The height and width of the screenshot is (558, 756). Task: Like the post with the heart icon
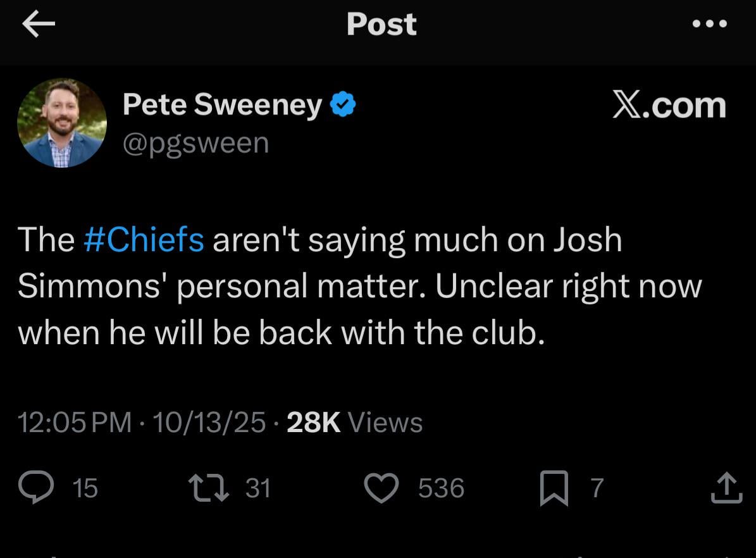tap(381, 487)
